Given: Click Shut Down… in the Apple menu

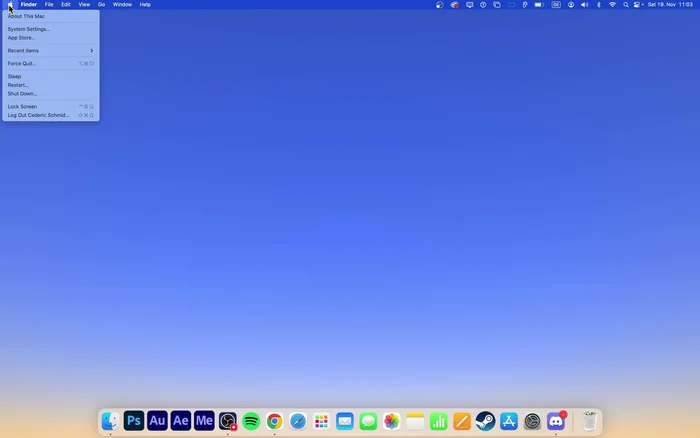Looking at the screenshot, I should coord(22,93).
